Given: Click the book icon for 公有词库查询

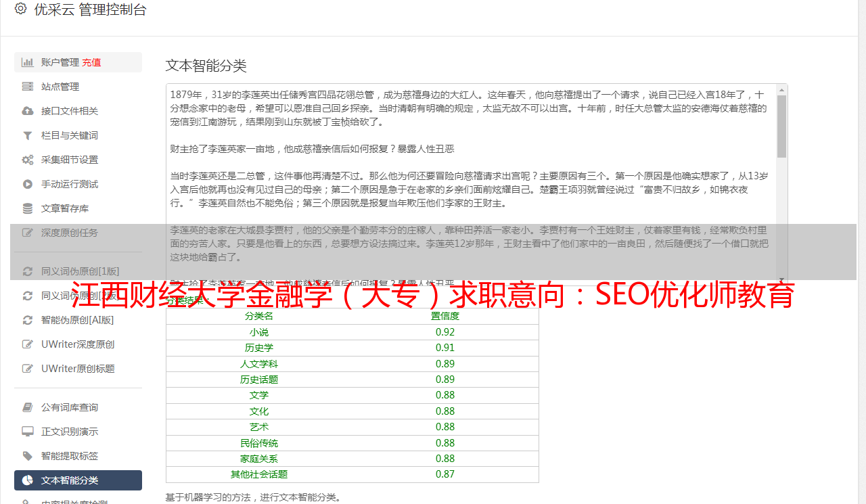Looking at the screenshot, I should tap(28, 407).
